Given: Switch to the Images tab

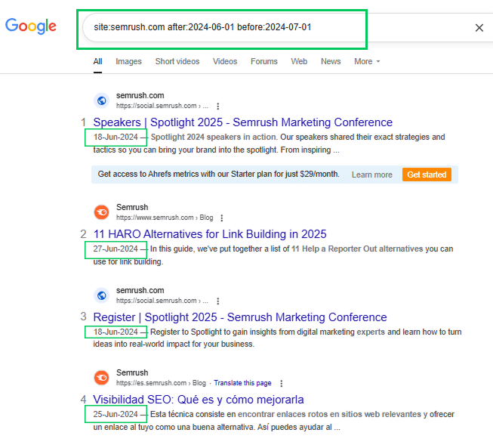Looking at the screenshot, I should [128, 61].
